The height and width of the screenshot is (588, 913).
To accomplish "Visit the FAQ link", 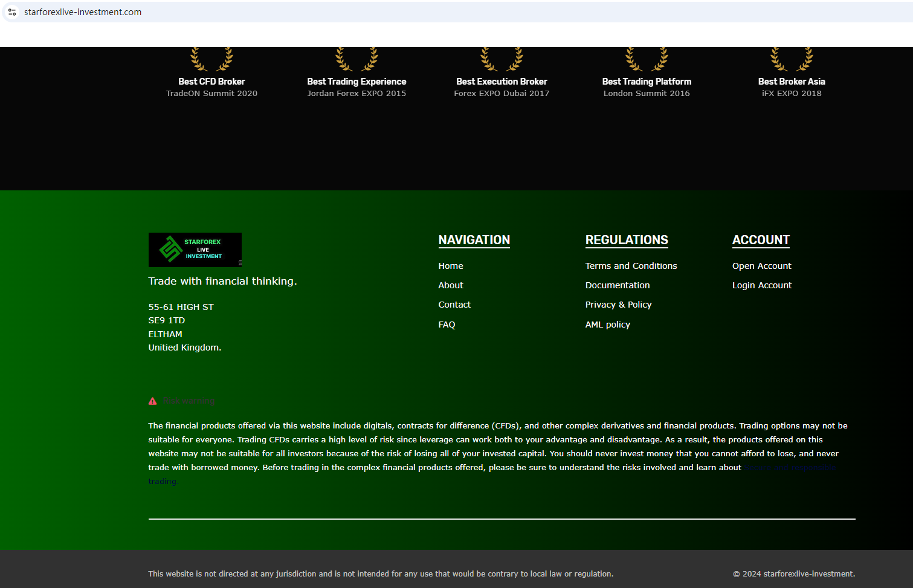I will coord(447,325).
